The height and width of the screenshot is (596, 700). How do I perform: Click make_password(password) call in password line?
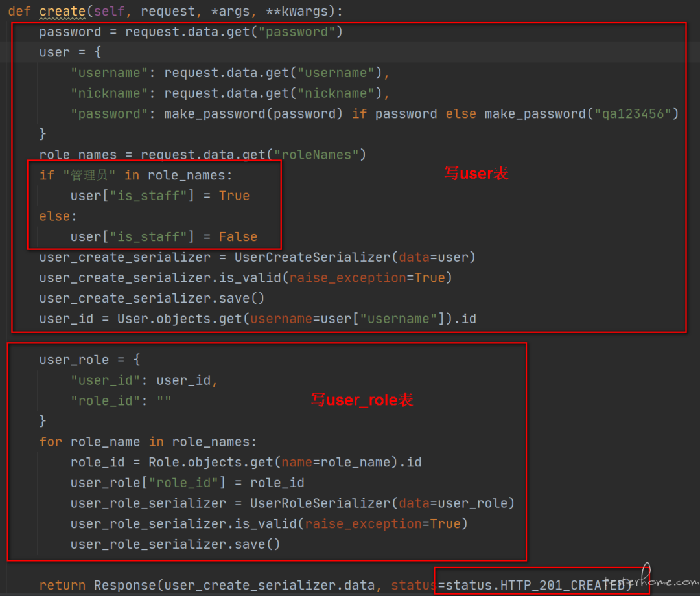point(253,114)
